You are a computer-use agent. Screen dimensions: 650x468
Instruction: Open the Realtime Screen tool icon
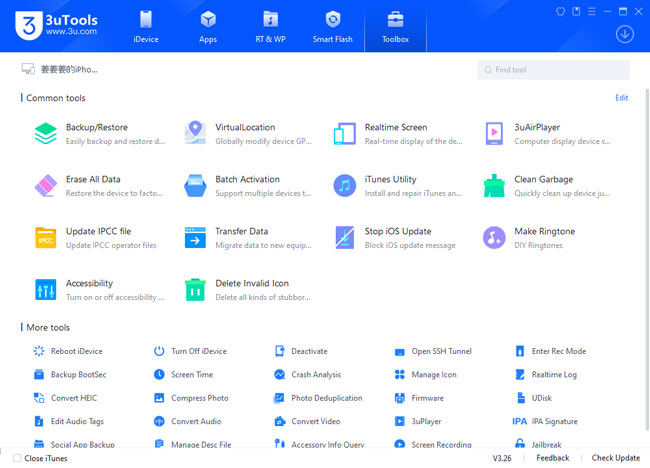tap(345, 133)
